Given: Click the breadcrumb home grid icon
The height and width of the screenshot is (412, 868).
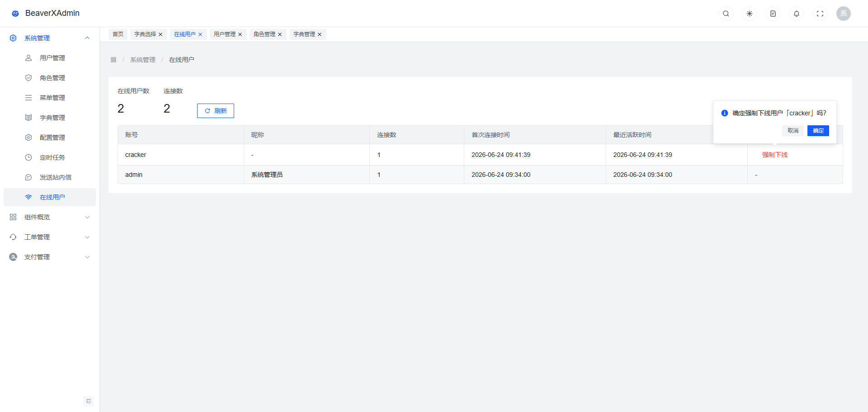Looking at the screenshot, I should tap(113, 60).
